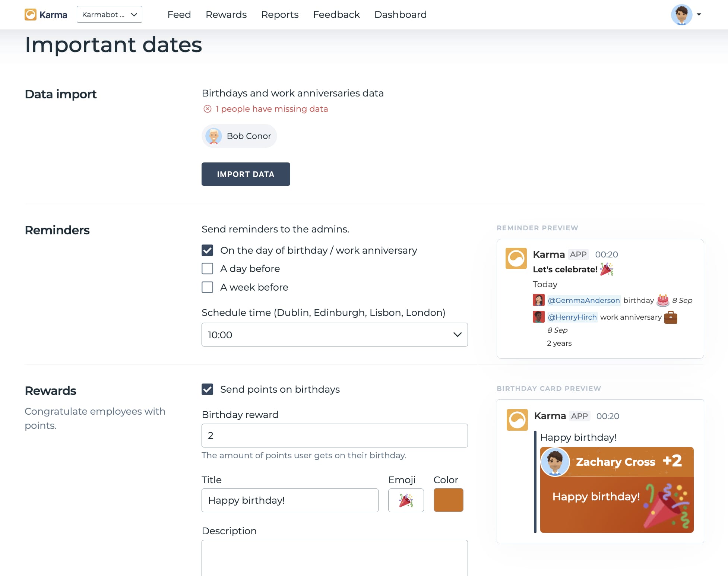Click the Karma logo icon
728x576 pixels.
(31, 15)
